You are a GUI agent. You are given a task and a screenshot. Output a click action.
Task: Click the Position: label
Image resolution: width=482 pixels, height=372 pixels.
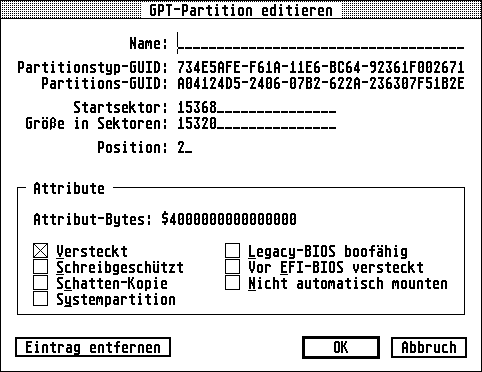133,147
